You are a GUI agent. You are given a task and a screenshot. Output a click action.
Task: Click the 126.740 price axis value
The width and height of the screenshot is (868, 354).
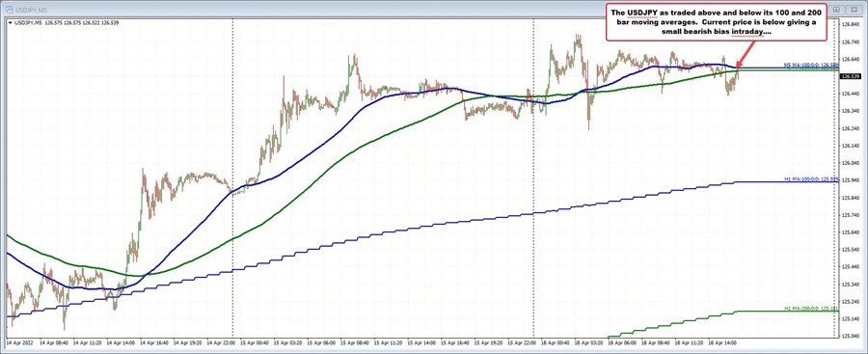(850, 41)
